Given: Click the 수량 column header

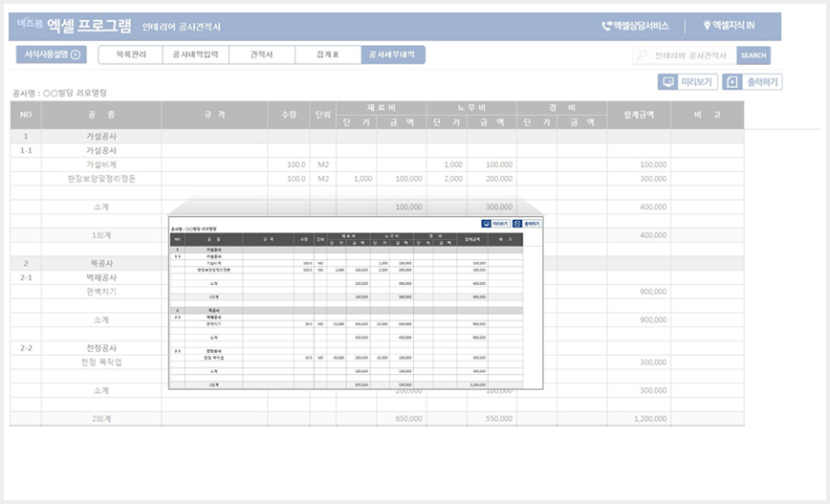Looking at the screenshot, I should point(289,115).
